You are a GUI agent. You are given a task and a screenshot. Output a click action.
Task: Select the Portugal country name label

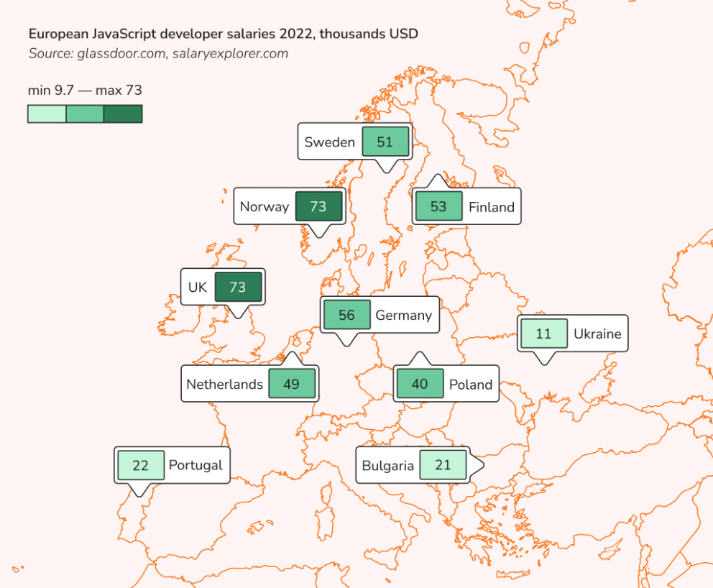click(195, 465)
